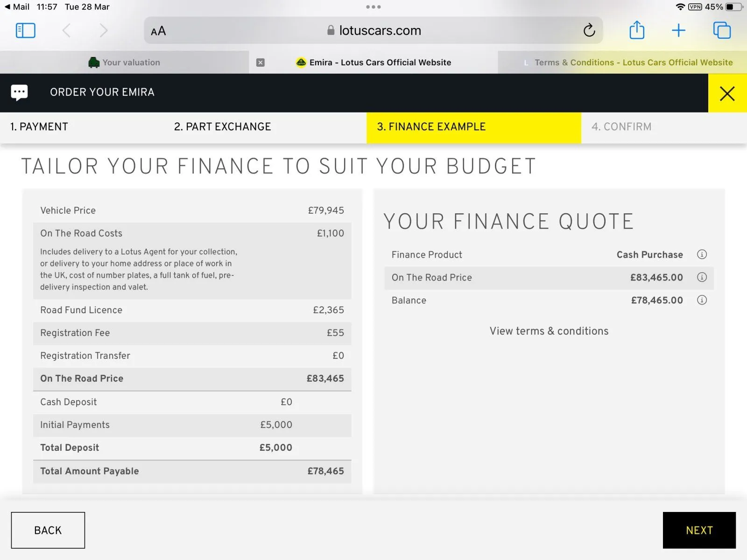Screen dimensions: 747x560
Task: Show info for On The Road Price quote
Action: [x=702, y=277]
